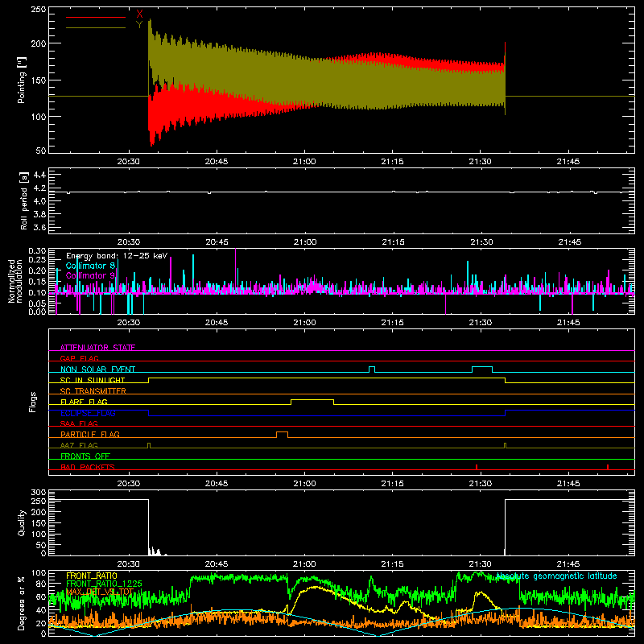Click the Pointing axis title
The height and width of the screenshot is (644, 644).
click(22, 80)
